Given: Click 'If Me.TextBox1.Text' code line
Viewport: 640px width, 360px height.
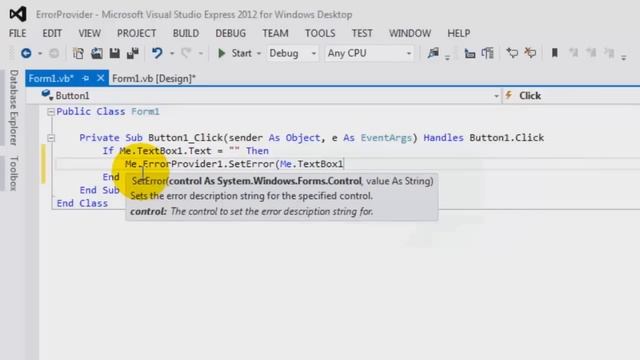Looking at the screenshot, I should 185,151.
